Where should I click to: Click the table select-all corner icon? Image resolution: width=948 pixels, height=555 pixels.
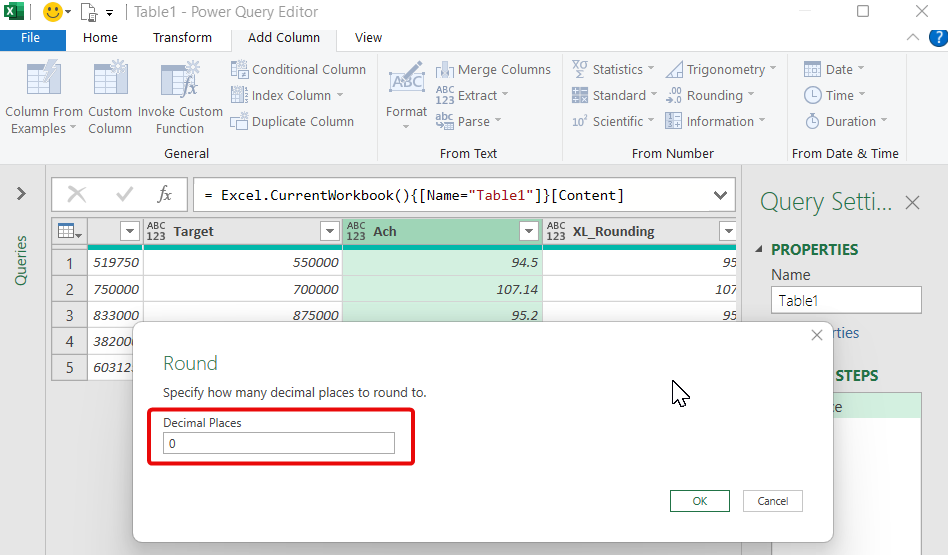click(x=70, y=231)
